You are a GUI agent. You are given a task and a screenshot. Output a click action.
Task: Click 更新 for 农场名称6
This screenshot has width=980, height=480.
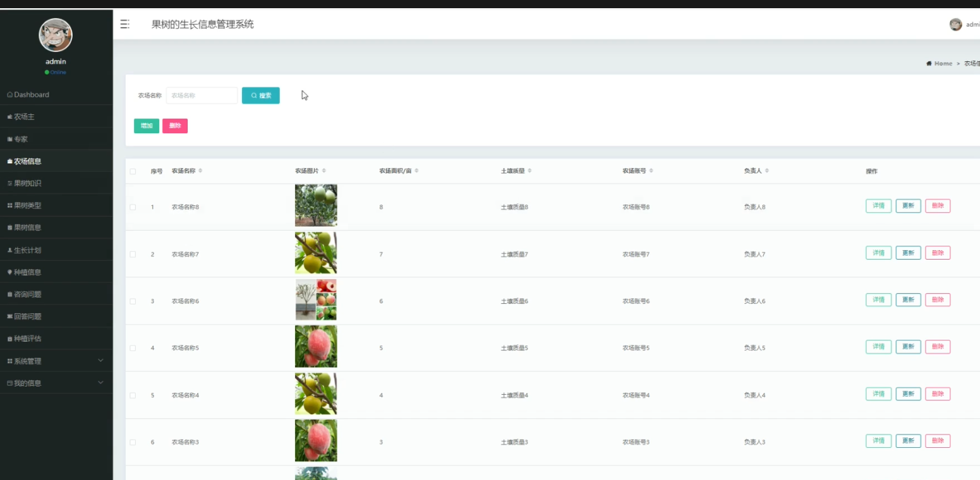(908, 300)
